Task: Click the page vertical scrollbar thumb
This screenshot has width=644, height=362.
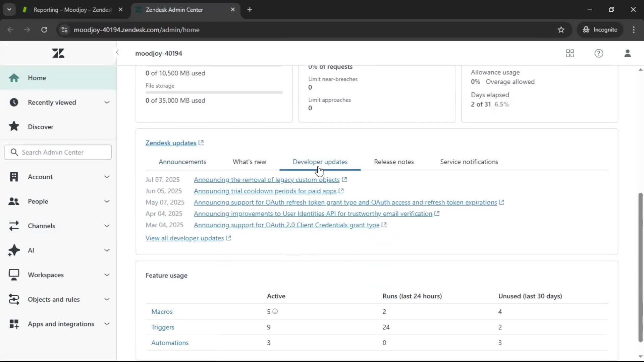Action: click(x=640, y=267)
